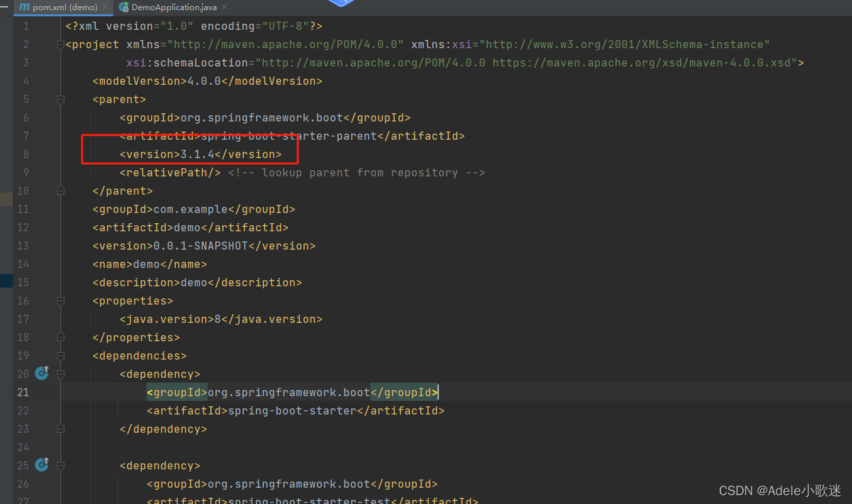This screenshot has height=504, width=852.
Task: Close the pom.xml (demo) tab
Action: 105,7
